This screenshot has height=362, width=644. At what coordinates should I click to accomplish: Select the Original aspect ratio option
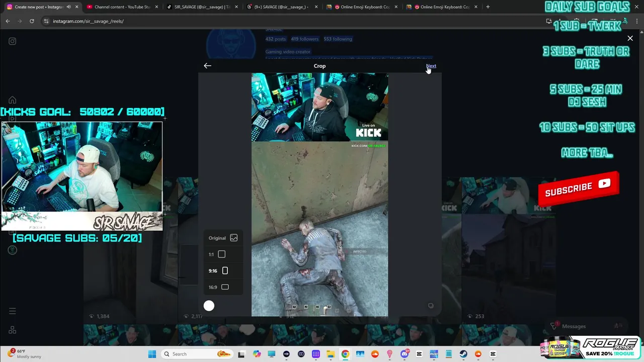[x=223, y=238]
